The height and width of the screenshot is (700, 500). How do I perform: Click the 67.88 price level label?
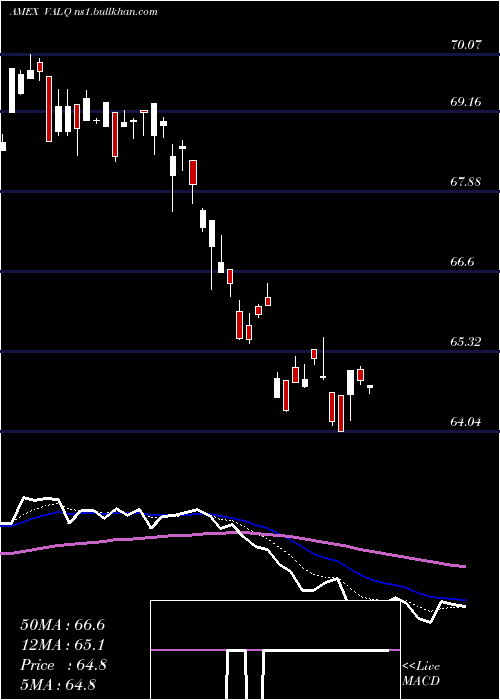(466, 182)
